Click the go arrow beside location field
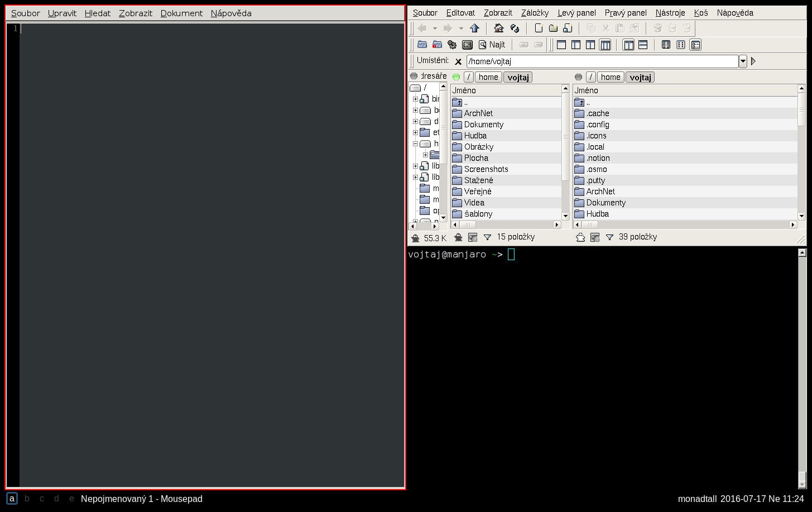This screenshot has height=512, width=812. pos(753,61)
